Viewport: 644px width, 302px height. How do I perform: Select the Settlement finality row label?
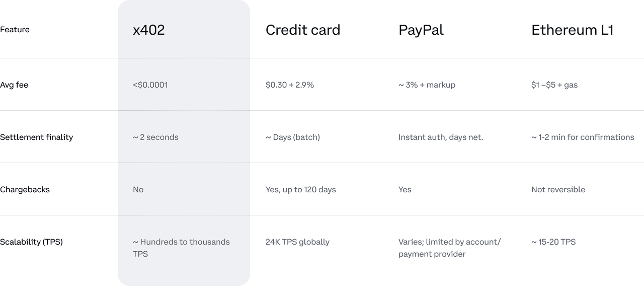[37, 137]
